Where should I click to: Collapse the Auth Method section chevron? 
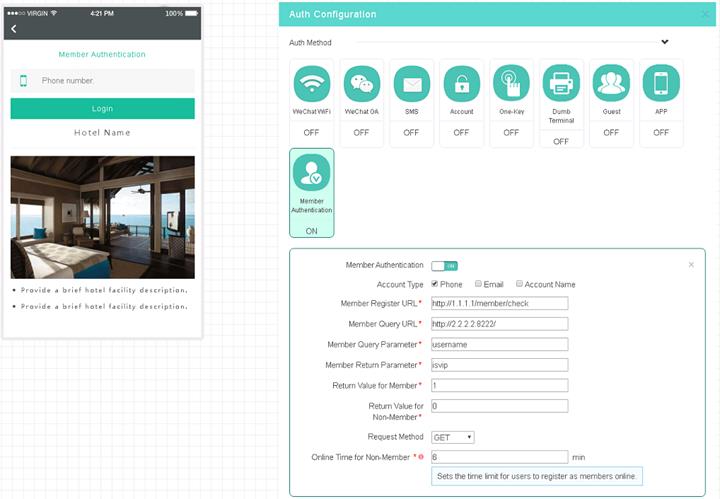click(x=665, y=42)
